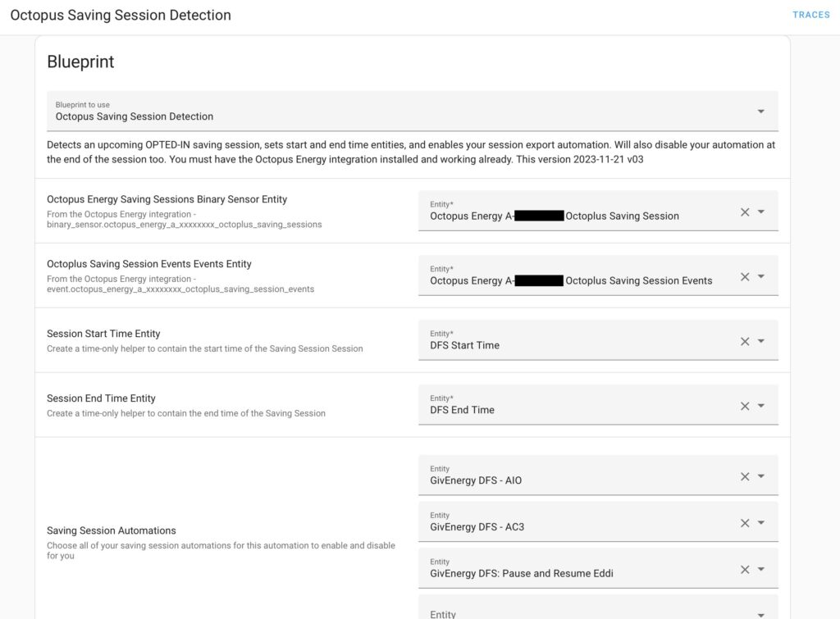Clear the DFS End Time entity
Viewport: 840px width, 619px height.
(745, 407)
